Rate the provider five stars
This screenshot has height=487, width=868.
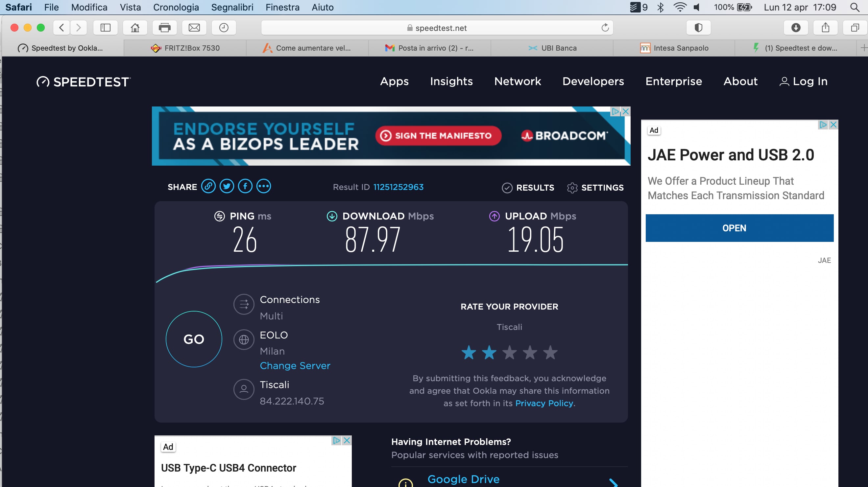coord(550,353)
